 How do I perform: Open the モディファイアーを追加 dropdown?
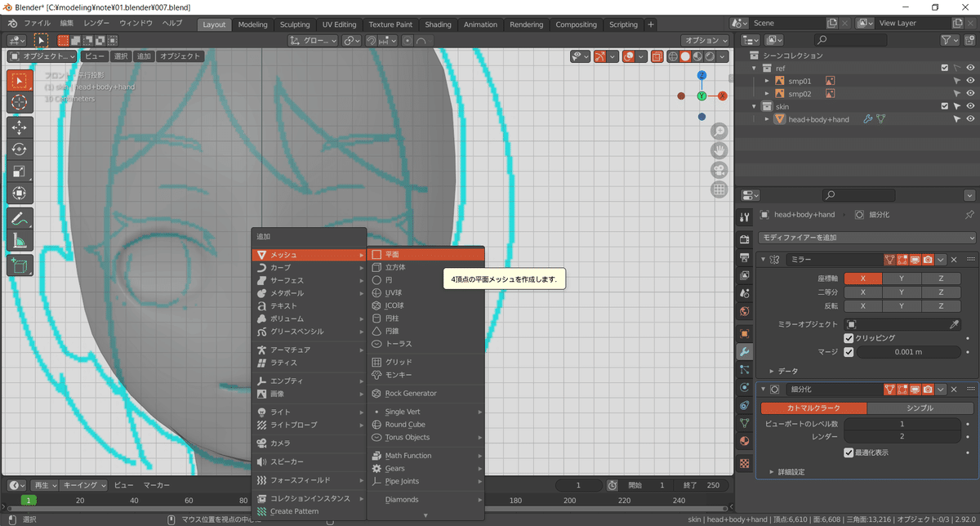pos(867,238)
